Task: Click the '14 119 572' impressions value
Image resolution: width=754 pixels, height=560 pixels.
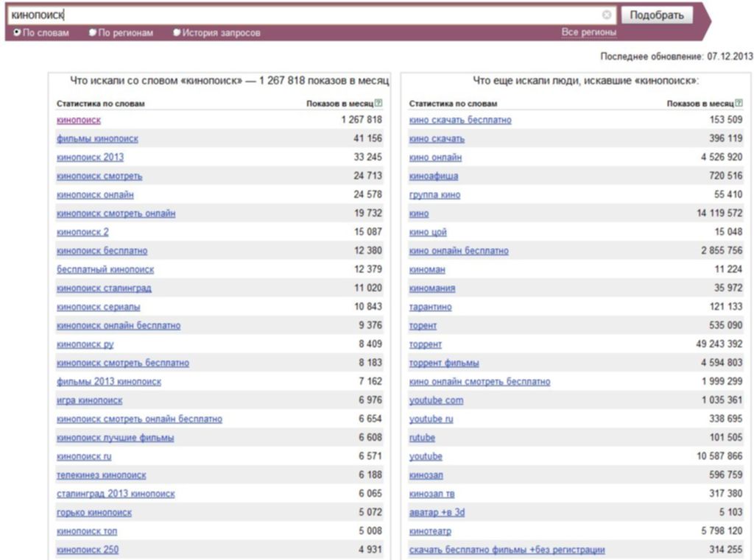Action: (720, 213)
